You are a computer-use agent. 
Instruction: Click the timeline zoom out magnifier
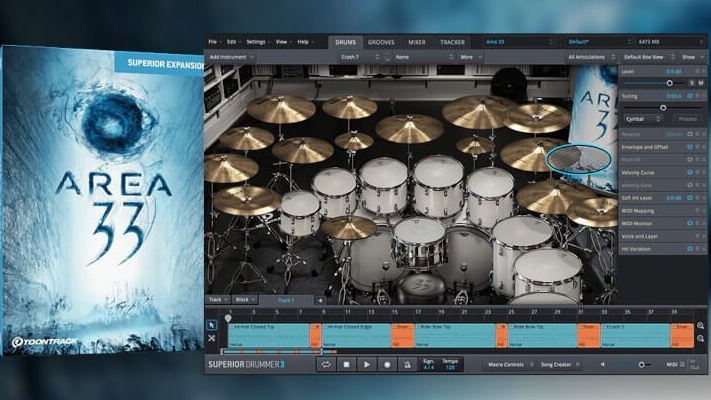(x=700, y=339)
